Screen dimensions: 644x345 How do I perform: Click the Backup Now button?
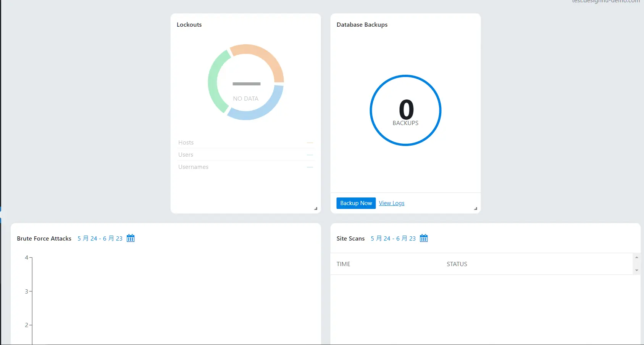pos(356,203)
